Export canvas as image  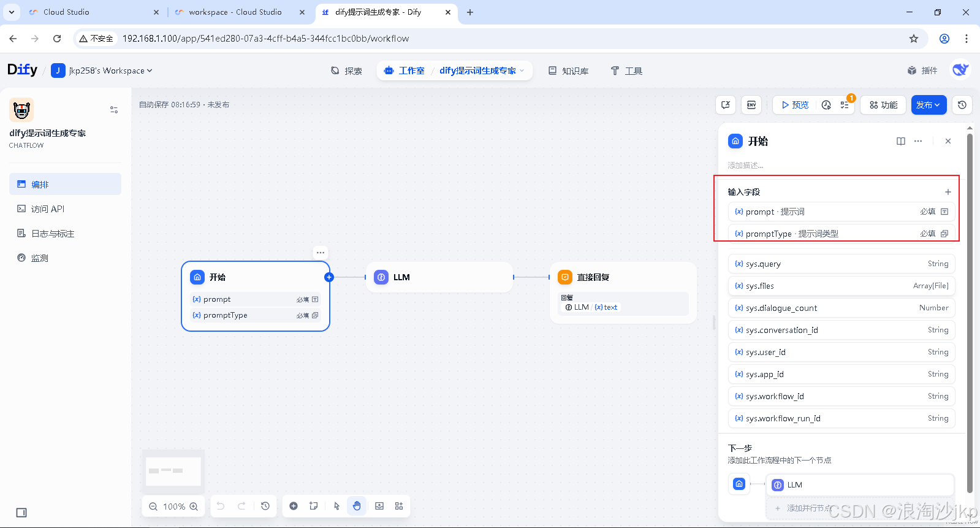pos(379,506)
